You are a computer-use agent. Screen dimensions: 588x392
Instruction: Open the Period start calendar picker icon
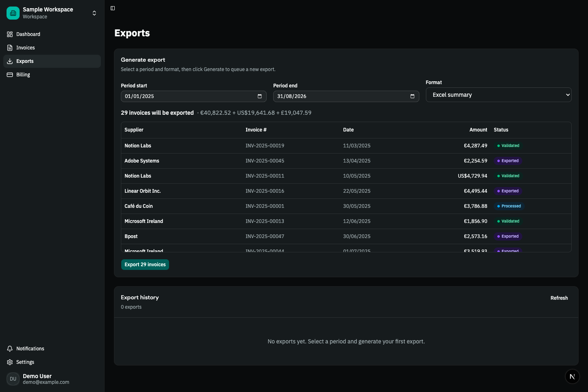[260, 96]
